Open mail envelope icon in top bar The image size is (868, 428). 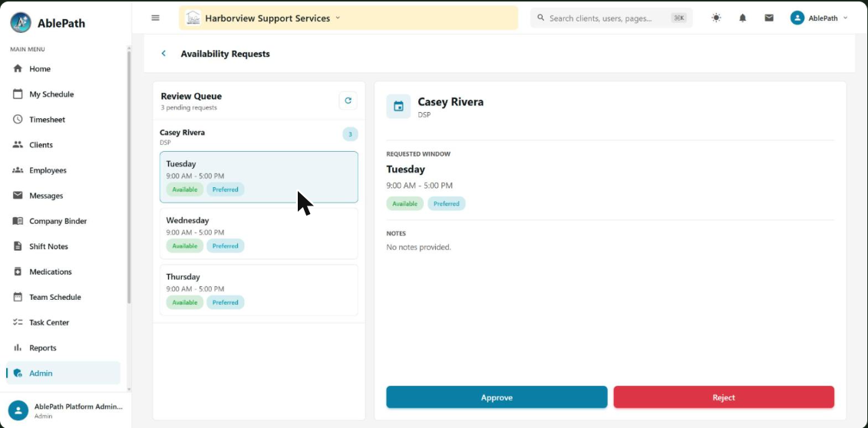[x=769, y=18]
